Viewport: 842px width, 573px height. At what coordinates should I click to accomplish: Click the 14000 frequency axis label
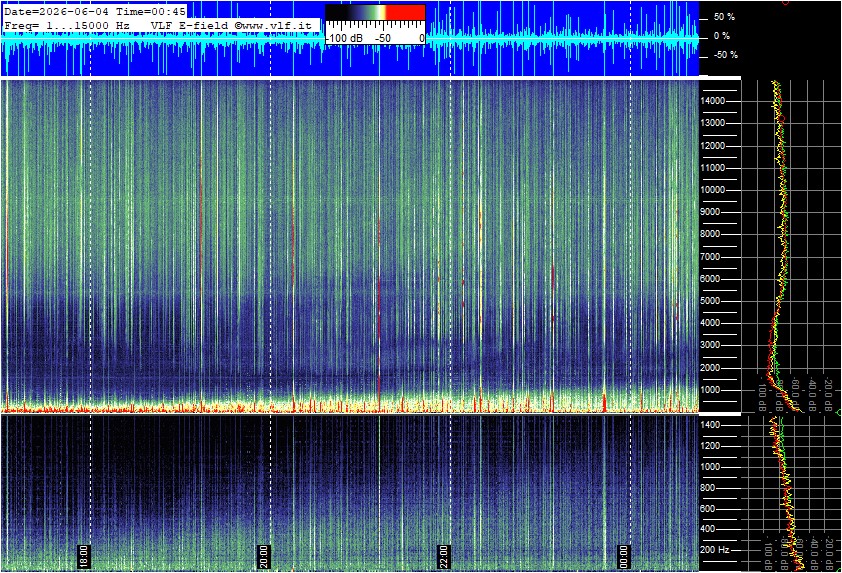pyautogui.click(x=713, y=101)
